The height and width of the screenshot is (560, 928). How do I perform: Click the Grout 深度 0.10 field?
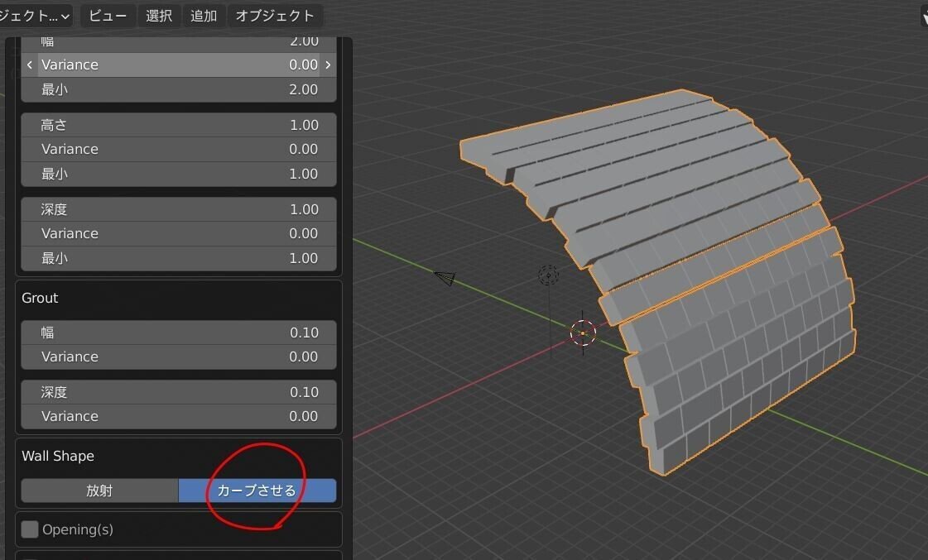pos(179,393)
